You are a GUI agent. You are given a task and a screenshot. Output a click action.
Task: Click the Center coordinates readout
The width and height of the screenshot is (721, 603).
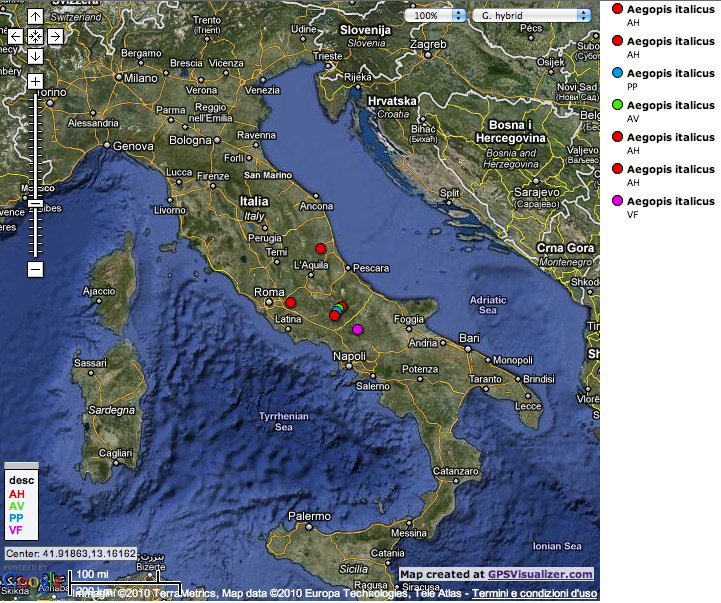[71, 553]
